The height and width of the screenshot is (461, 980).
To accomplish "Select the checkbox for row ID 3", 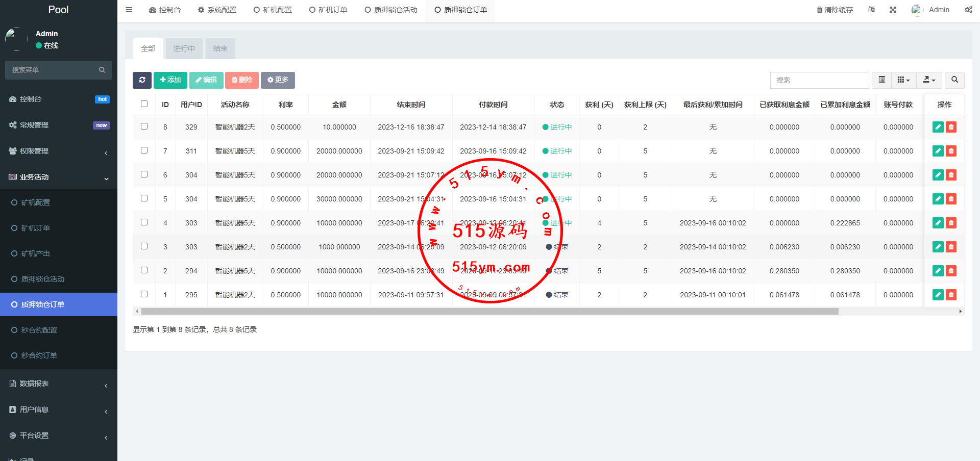I will [144, 246].
